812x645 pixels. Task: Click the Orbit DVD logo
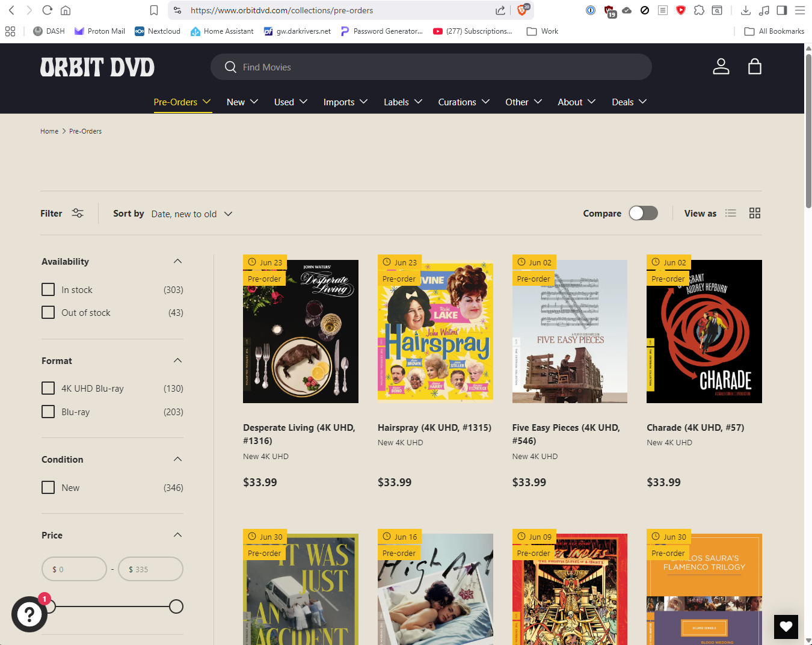97,67
